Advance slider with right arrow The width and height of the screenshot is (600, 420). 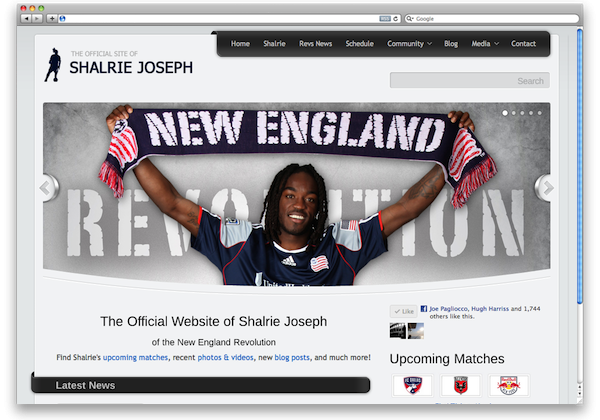pyautogui.click(x=545, y=187)
